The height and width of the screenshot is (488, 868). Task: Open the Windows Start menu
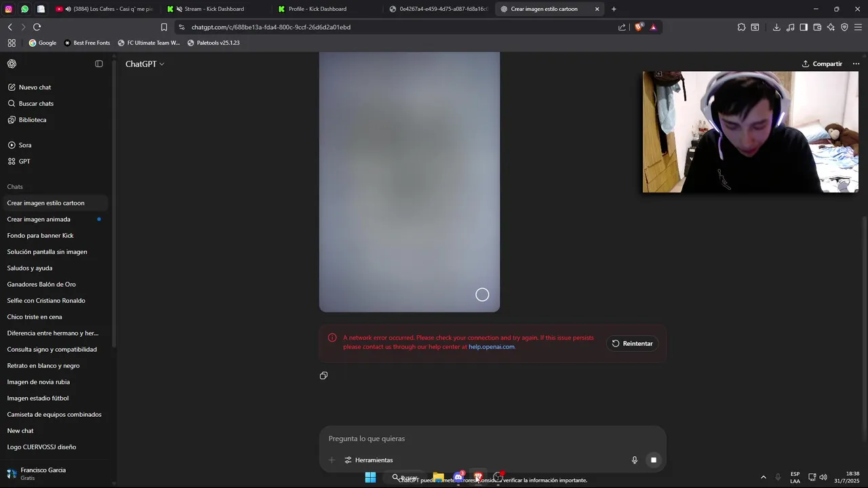coord(370,477)
